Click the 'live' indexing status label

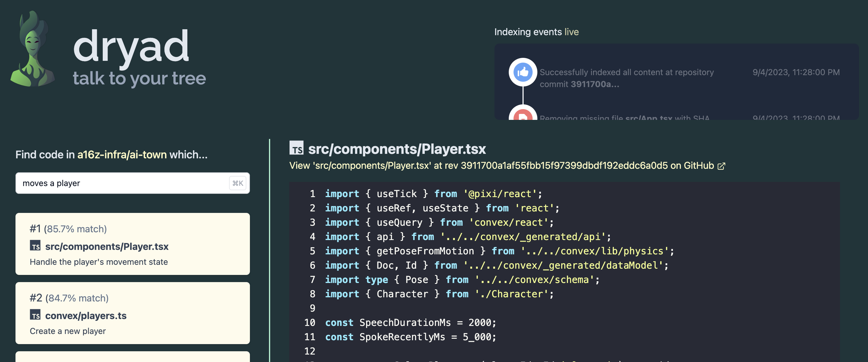point(572,32)
